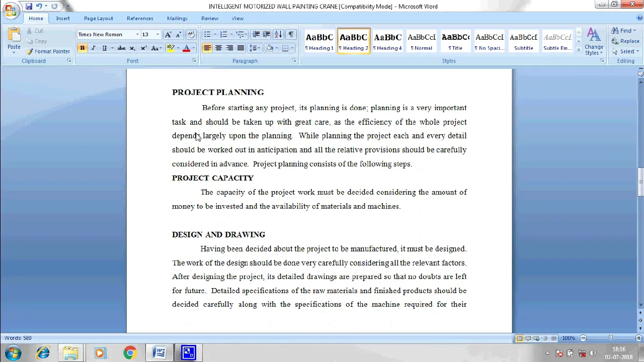Image resolution: width=644 pixels, height=362 pixels.
Task: Grow font size
Action: coord(168,35)
